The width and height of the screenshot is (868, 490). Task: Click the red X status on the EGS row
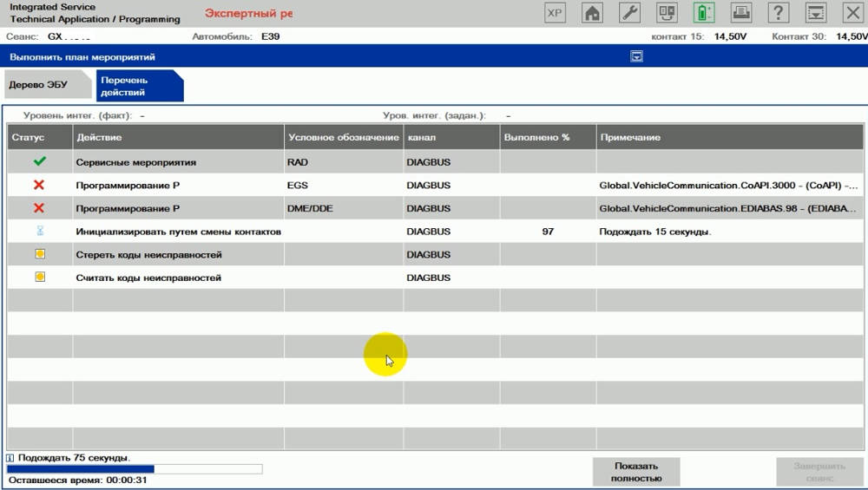coord(39,186)
